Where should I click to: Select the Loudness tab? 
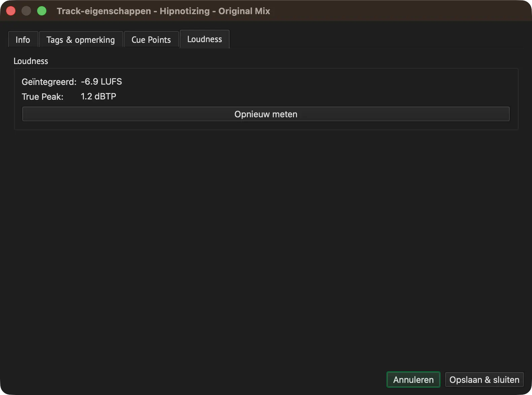(x=205, y=39)
